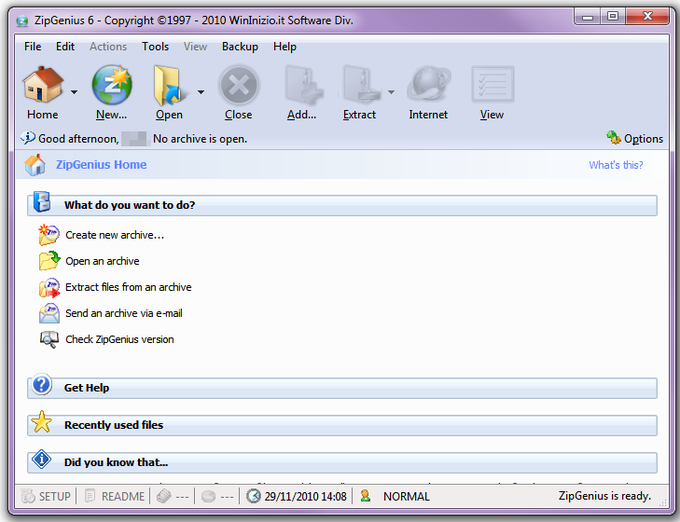Click the ZipGenius Home heading text
Screen dimensions: 680x522
click(x=101, y=165)
